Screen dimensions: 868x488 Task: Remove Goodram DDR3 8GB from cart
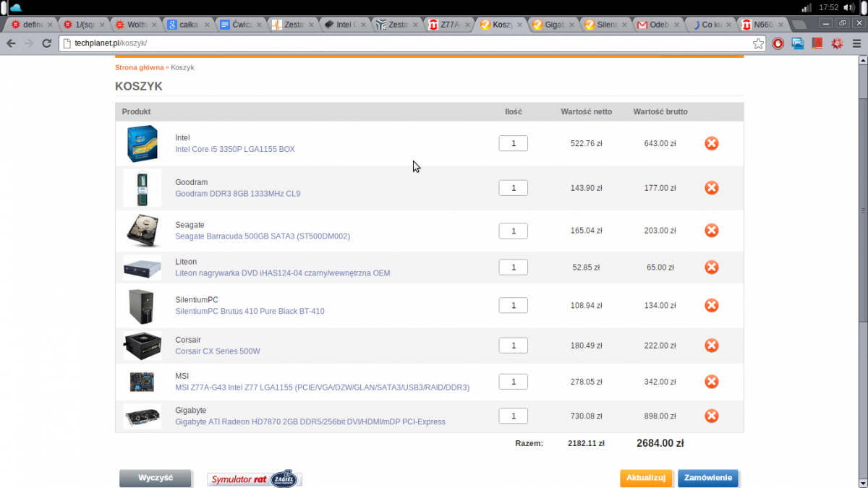coord(712,188)
